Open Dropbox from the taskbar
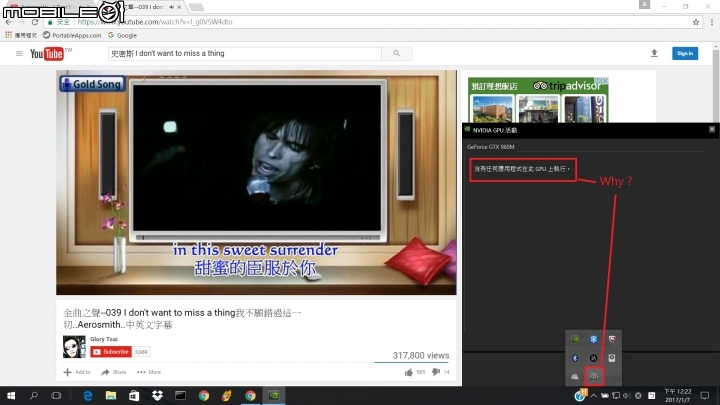Screen dimensions: 720x405 click(157, 395)
